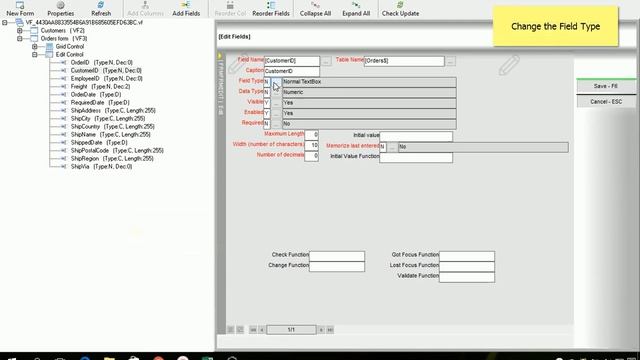Save the field with Save - F8
Screen dimensions: 640x360
click(606, 87)
